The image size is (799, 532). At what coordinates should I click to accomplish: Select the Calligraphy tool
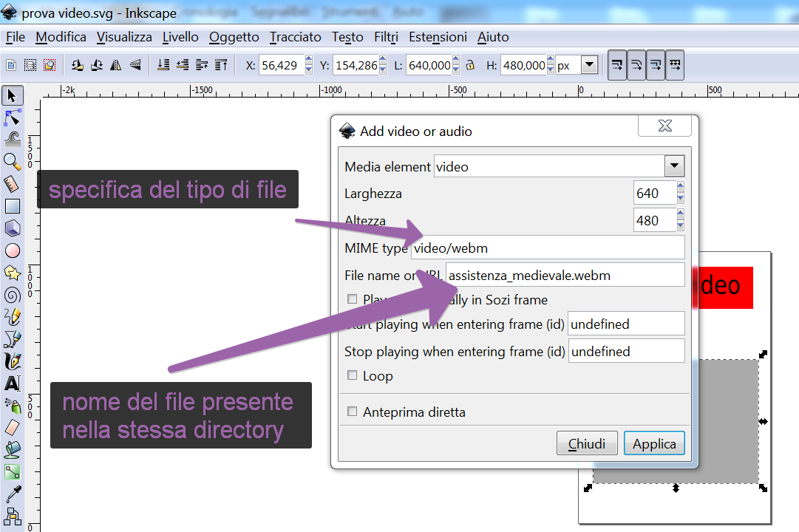coord(12,361)
